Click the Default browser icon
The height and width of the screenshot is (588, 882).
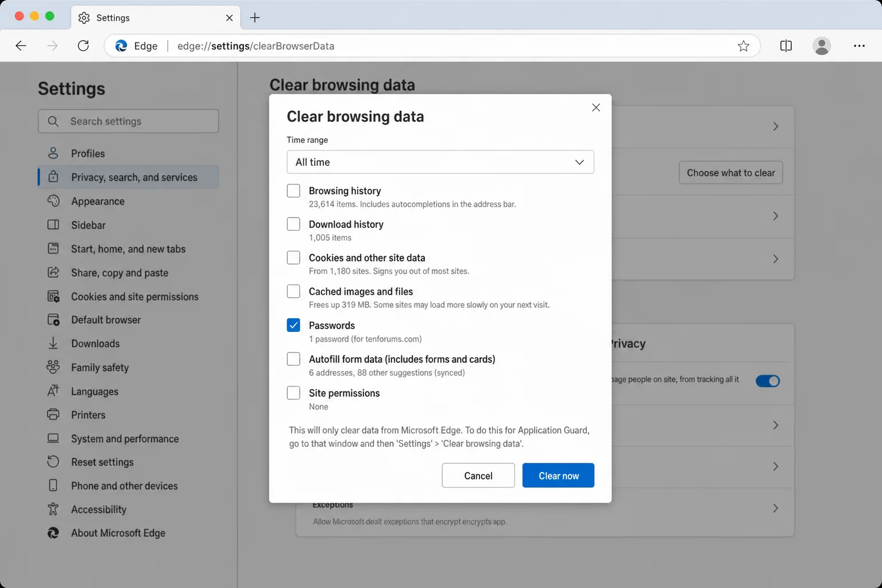pyautogui.click(x=53, y=320)
